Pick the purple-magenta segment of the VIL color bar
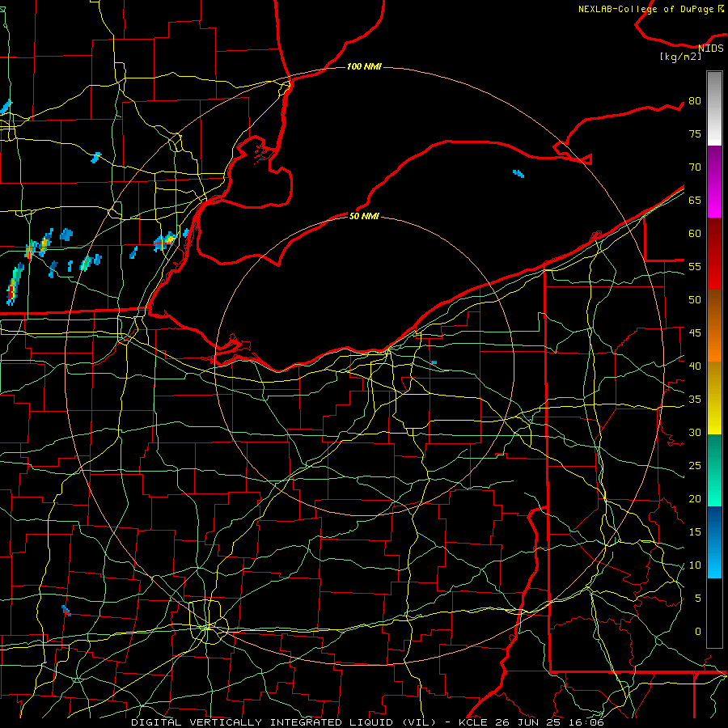The width and height of the screenshot is (728, 728). coord(714,181)
